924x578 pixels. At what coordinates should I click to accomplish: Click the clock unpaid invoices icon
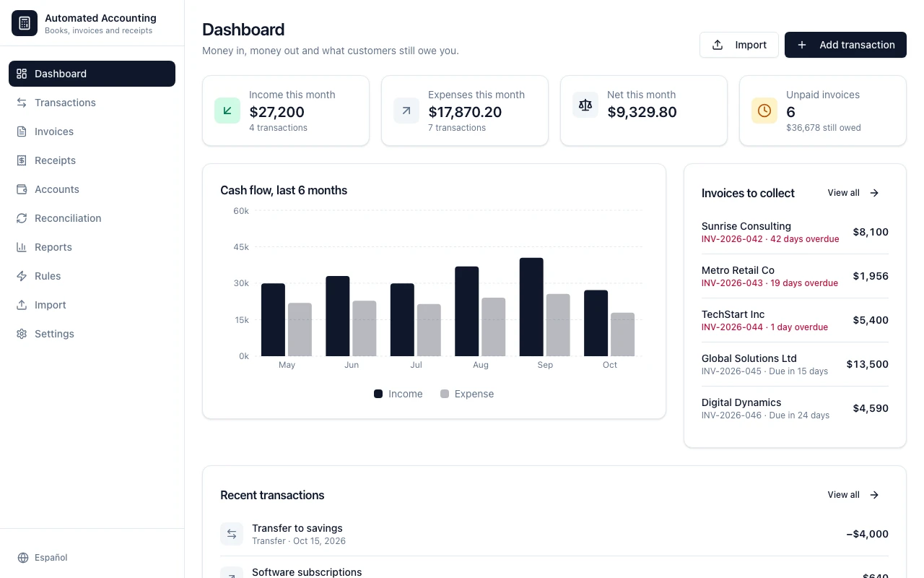click(764, 111)
